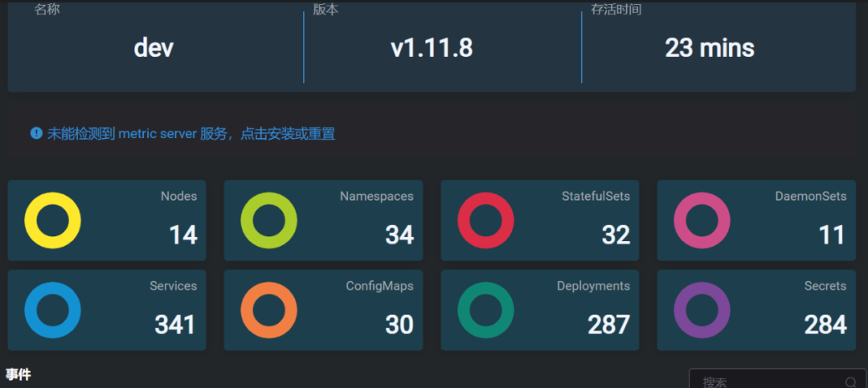Click the Namespaces count 34
The width and height of the screenshot is (868, 388).
pyautogui.click(x=399, y=235)
